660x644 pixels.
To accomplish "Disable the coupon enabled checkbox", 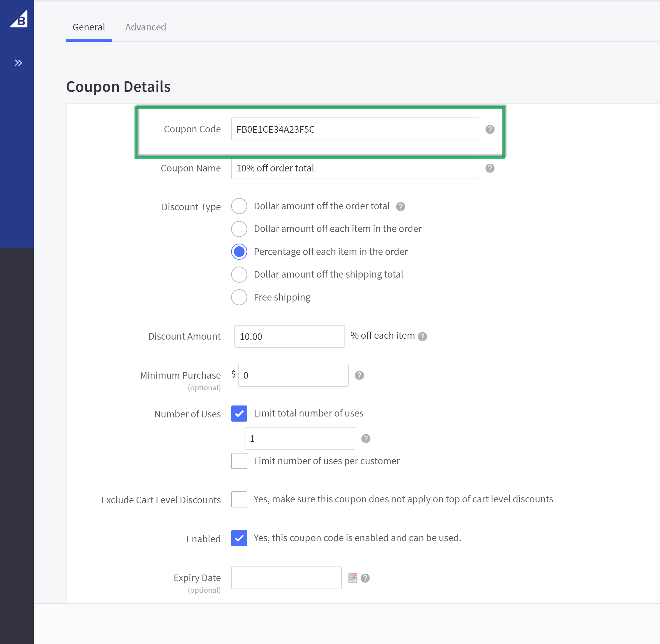I will point(239,538).
